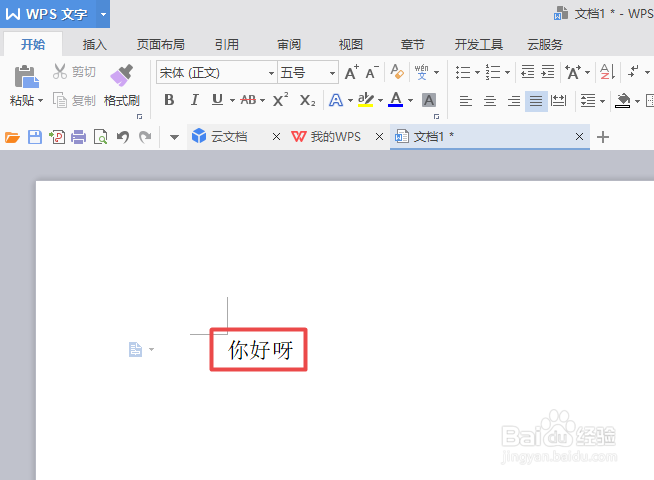Screen dimensions: 654x480
Task: Align text left
Action: point(465,101)
